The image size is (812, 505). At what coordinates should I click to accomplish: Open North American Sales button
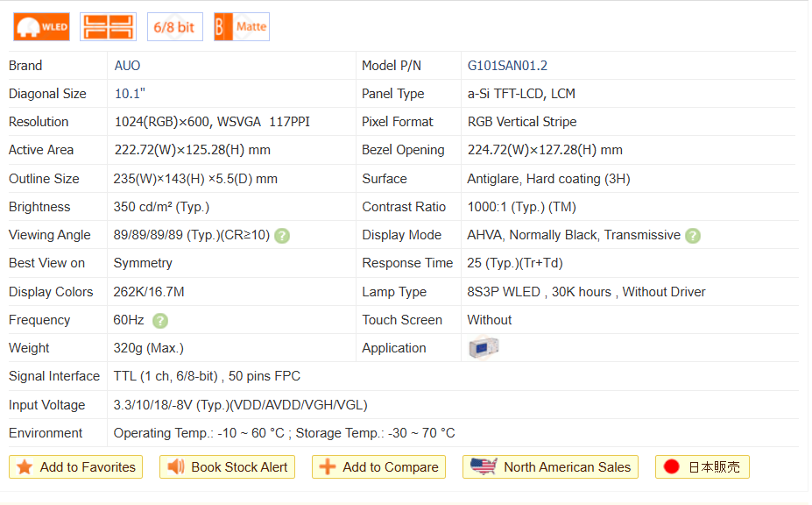[x=550, y=467]
